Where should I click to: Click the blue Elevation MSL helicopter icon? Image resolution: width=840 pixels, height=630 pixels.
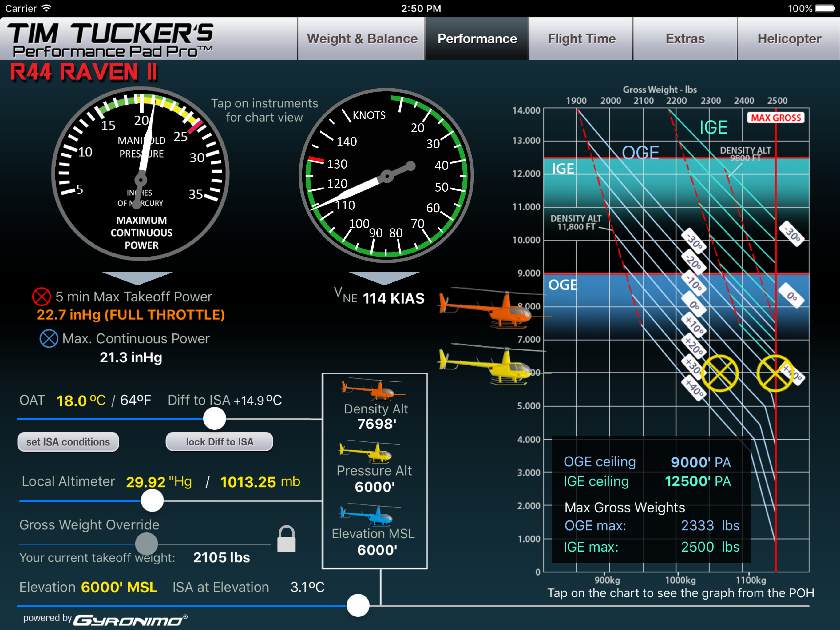371,515
